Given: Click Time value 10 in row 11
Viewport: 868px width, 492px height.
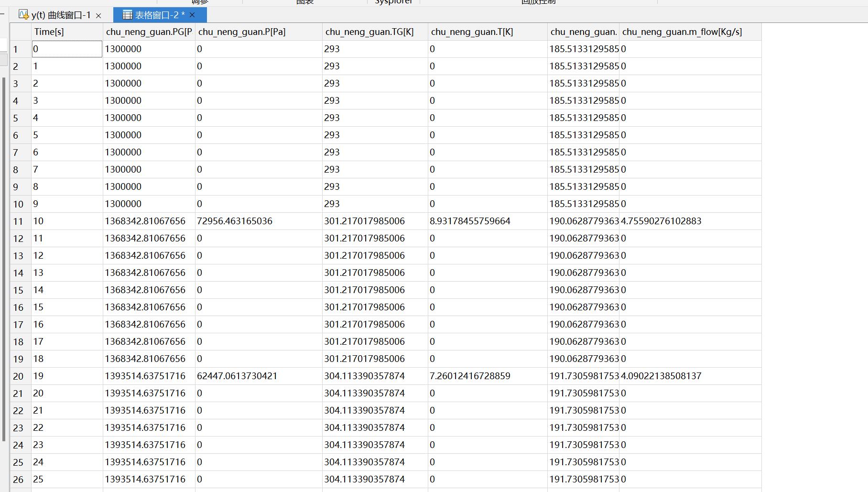Looking at the screenshot, I should (67, 221).
